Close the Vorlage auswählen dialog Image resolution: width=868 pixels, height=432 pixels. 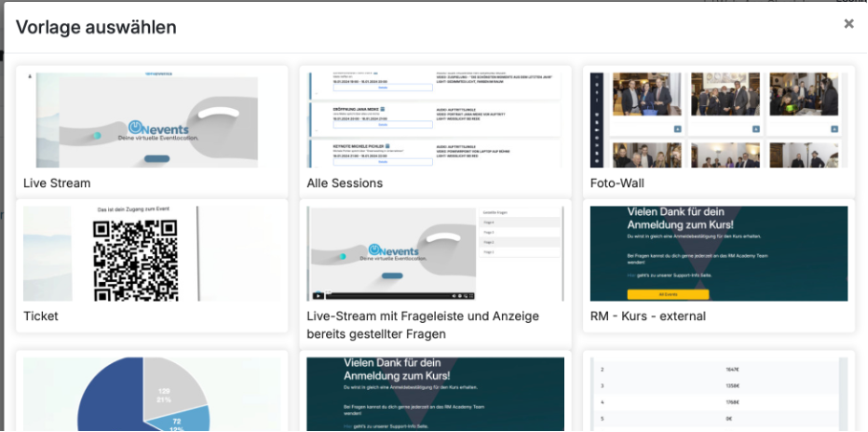coord(848,24)
